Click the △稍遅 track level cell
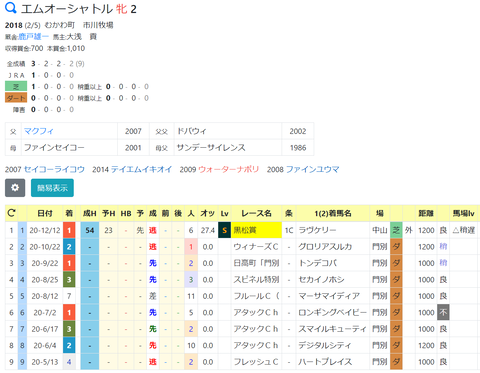 (x=464, y=230)
